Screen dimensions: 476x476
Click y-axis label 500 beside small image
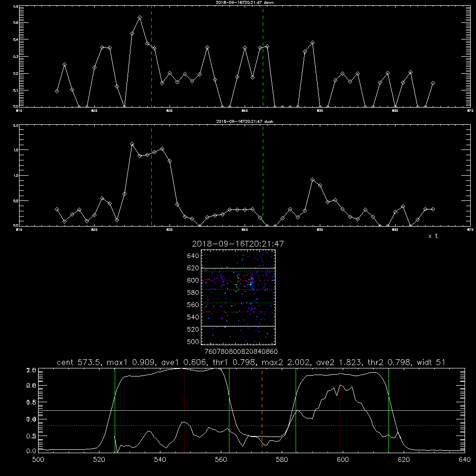pyautogui.click(x=193, y=342)
